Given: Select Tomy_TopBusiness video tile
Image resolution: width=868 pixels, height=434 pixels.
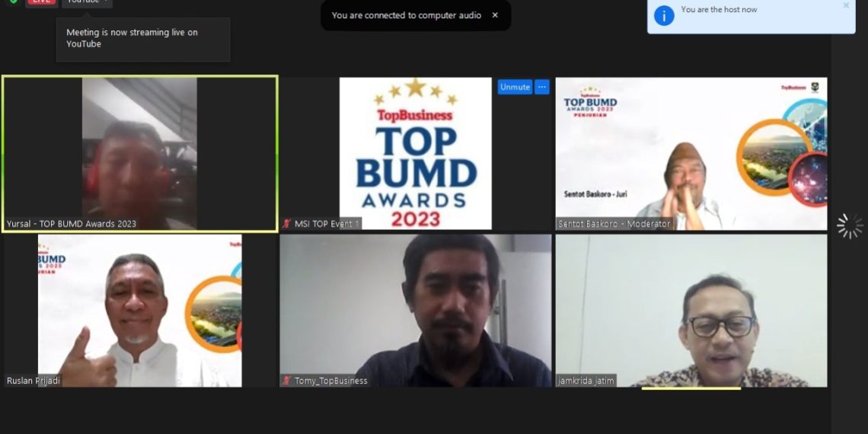Looking at the screenshot, I should [x=415, y=311].
